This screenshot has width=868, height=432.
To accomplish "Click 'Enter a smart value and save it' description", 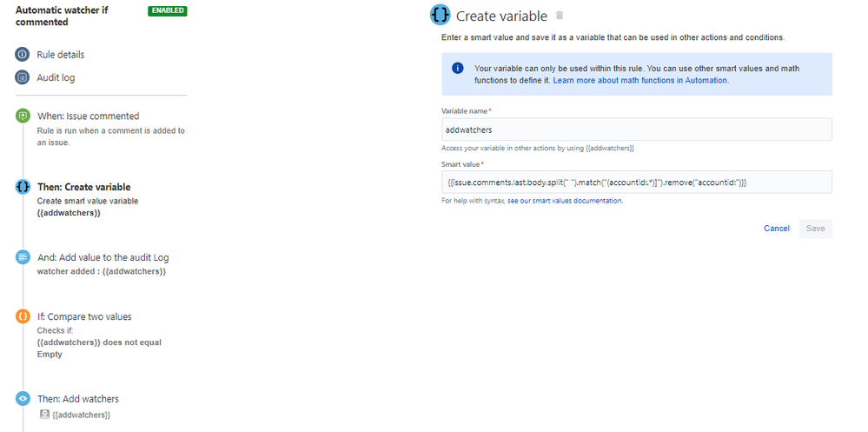I will pyautogui.click(x=613, y=37).
